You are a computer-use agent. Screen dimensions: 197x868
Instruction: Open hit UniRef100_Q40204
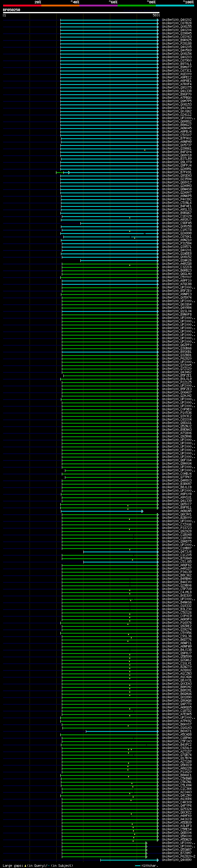[x=176, y=30]
